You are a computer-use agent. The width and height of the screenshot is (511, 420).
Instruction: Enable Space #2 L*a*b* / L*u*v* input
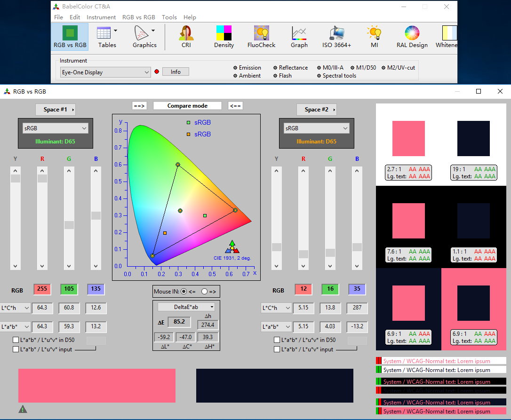tap(277, 349)
